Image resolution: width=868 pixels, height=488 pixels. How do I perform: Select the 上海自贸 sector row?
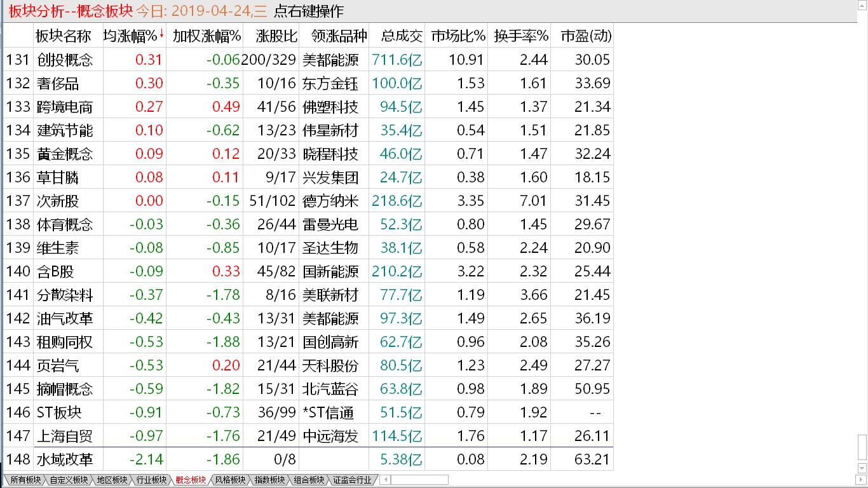pyautogui.click(x=309, y=436)
